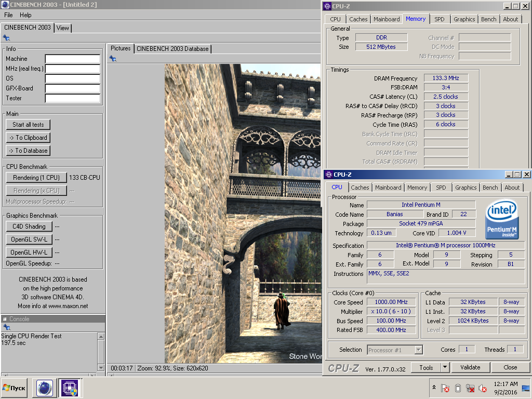This screenshot has height=399, width=532.
Task: Open the CPU-Z taskbar icon
Action: tap(70, 388)
